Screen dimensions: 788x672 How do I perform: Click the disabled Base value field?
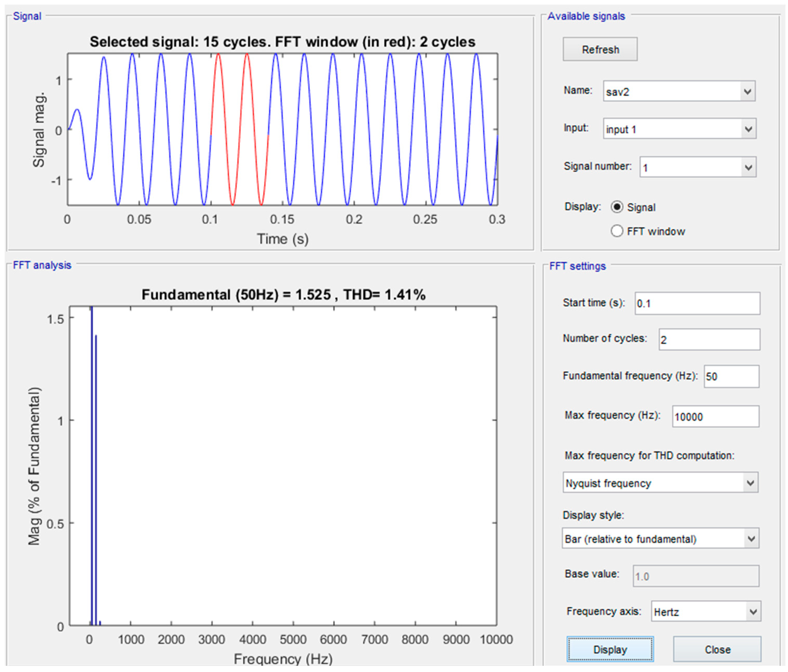point(695,576)
